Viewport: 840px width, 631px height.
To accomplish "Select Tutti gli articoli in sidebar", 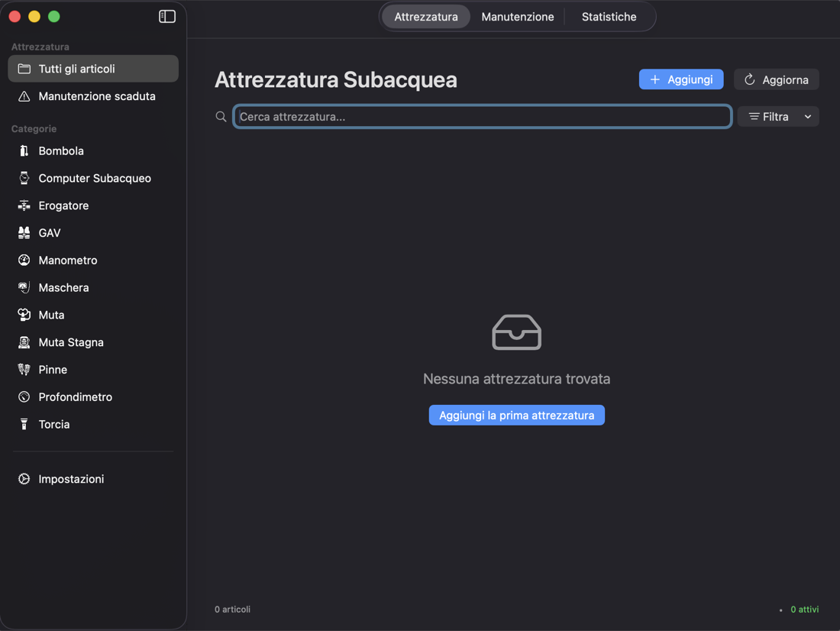I will pyautogui.click(x=93, y=70).
